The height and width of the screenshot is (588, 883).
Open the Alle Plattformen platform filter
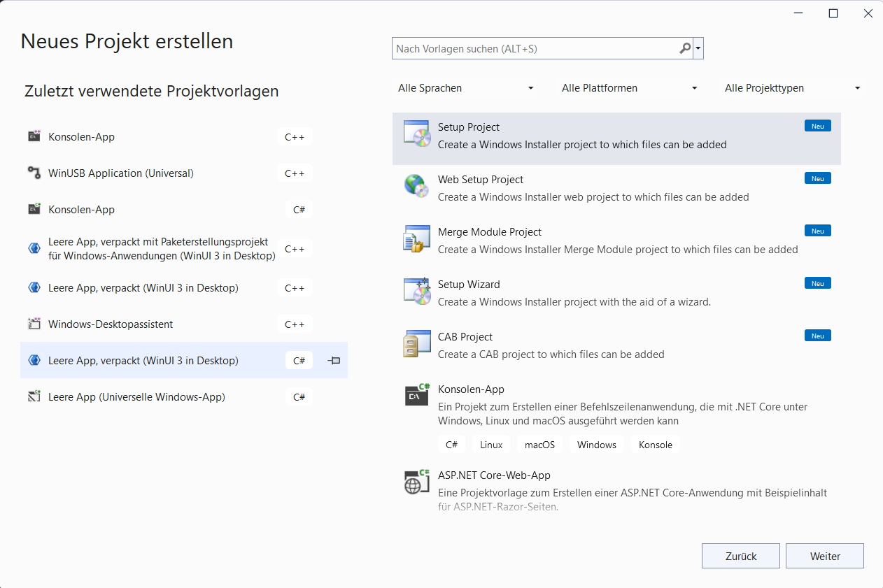click(630, 88)
